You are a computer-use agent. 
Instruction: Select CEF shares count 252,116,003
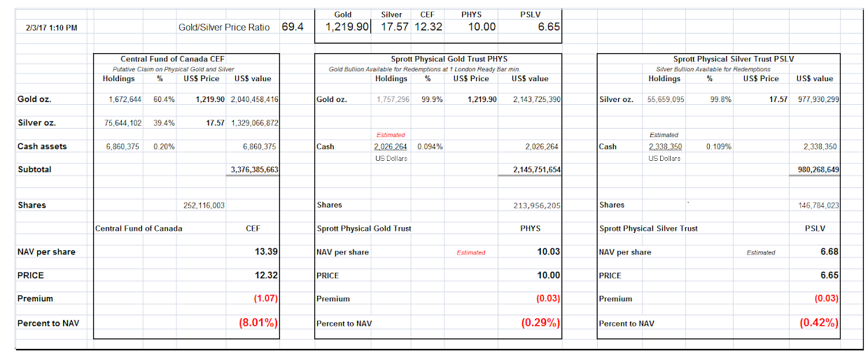tap(204, 206)
